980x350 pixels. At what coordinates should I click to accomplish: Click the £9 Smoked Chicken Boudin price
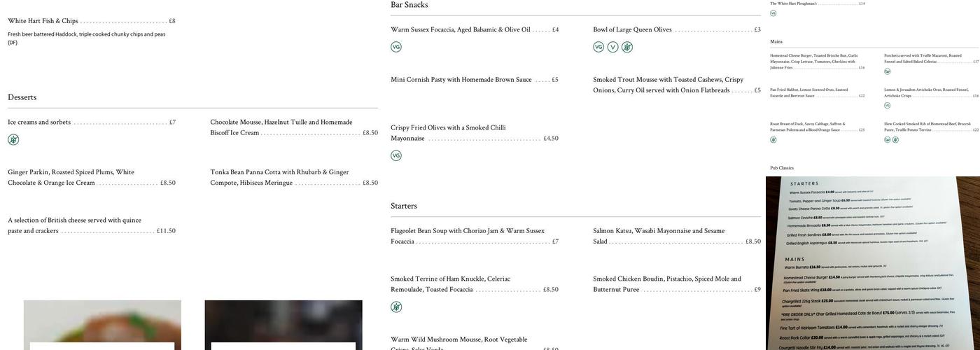point(757,290)
